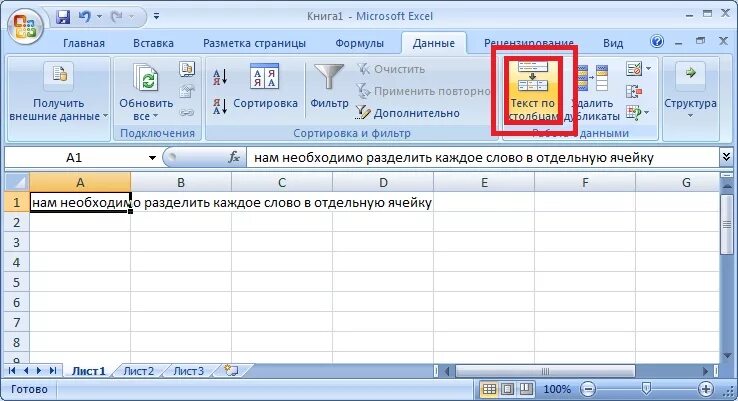Expand the data validation dropdown arrow
Screen dimensions: 738x401
[648, 69]
